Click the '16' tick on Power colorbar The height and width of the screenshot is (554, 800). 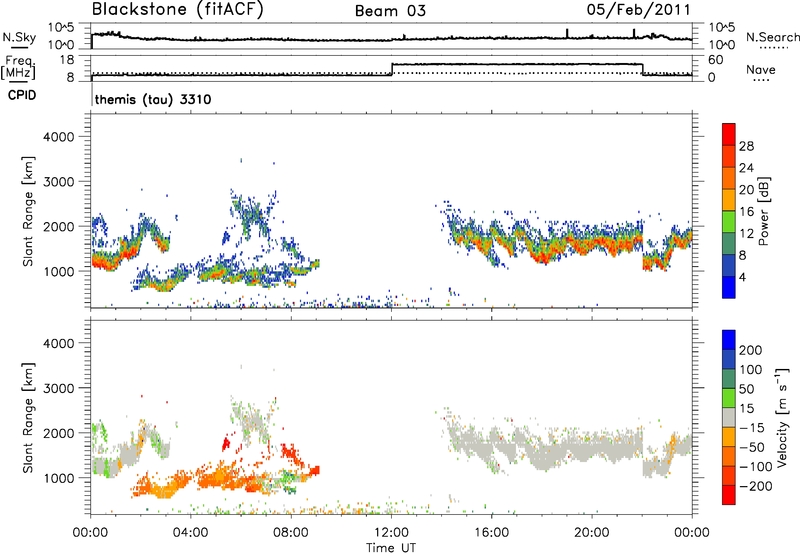coord(746,212)
